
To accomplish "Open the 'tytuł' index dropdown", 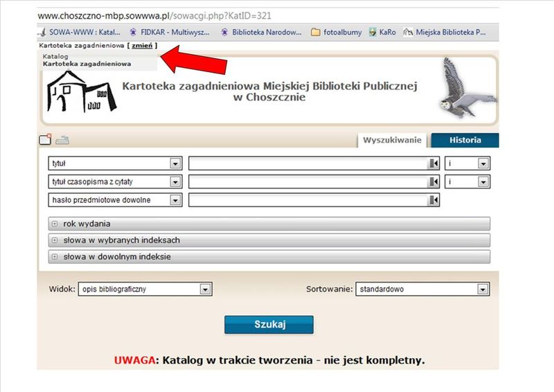I will [x=175, y=163].
